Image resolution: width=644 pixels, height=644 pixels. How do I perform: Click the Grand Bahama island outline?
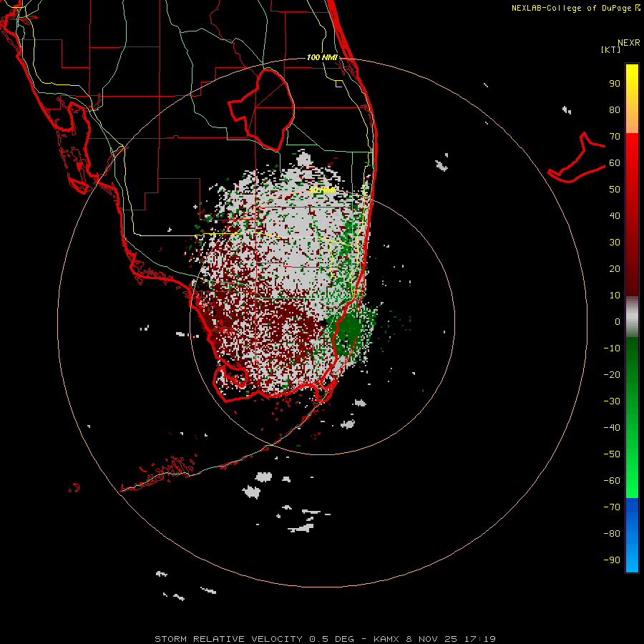577,157
